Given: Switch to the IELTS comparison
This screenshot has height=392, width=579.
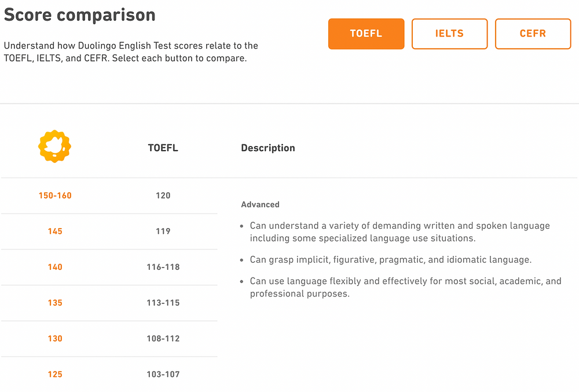Looking at the screenshot, I should (x=449, y=34).
